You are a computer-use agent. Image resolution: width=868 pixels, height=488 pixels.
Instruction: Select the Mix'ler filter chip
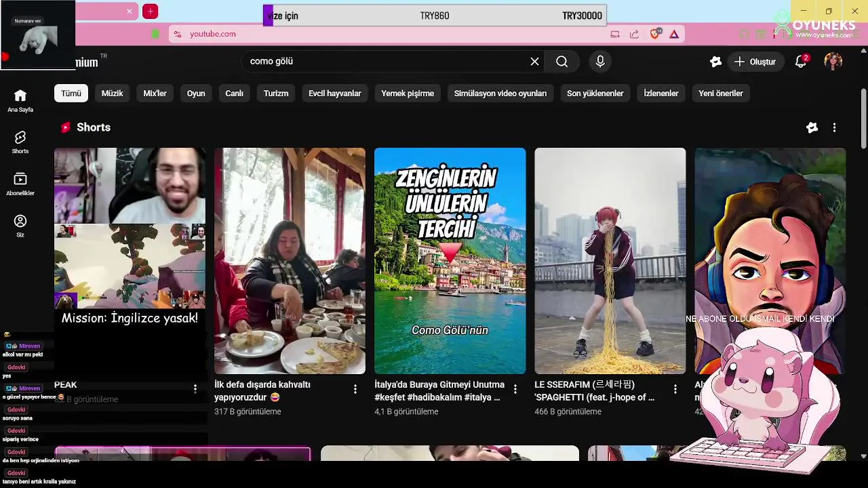pos(155,94)
